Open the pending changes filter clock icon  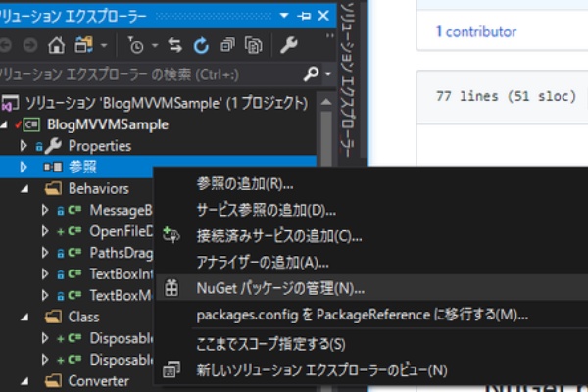point(135,45)
